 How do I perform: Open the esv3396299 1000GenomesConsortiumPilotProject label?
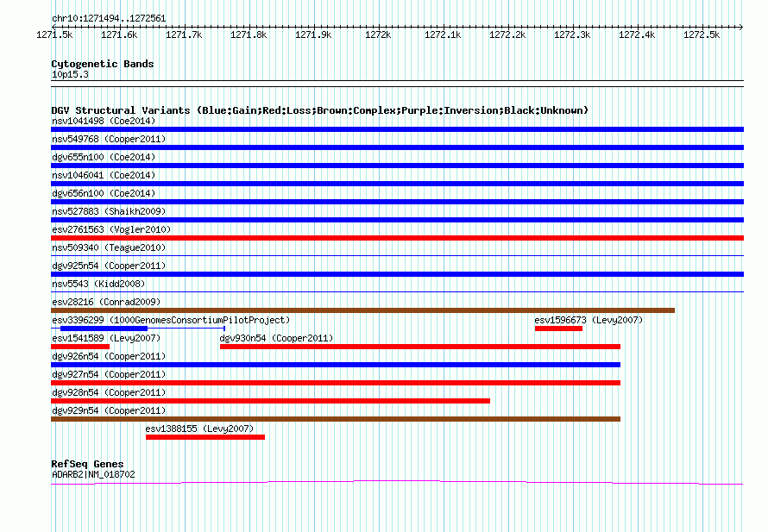(x=171, y=320)
